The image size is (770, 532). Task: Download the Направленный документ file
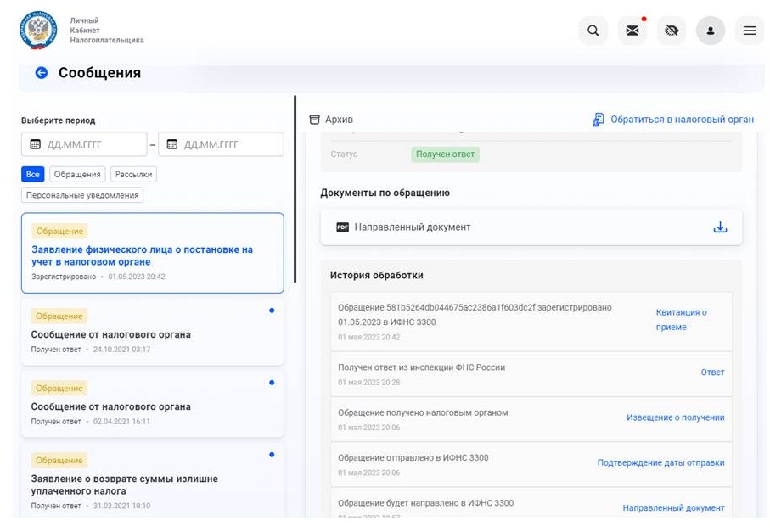[720, 227]
